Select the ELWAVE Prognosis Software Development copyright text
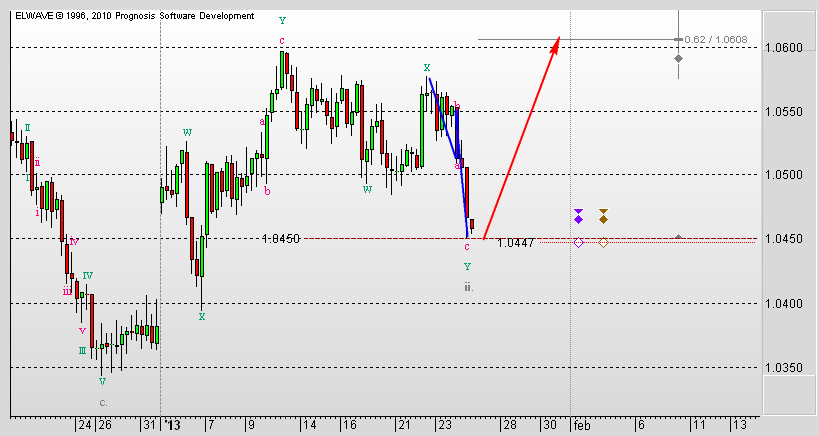This screenshot has width=819, height=436. click(x=135, y=16)
